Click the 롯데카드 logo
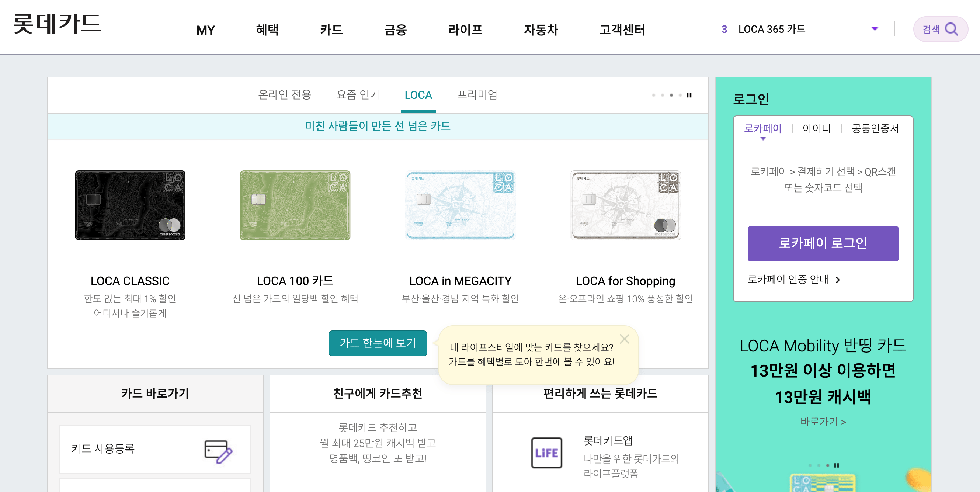The height and width of the screenshot is (492, 980). coord(57,24)
